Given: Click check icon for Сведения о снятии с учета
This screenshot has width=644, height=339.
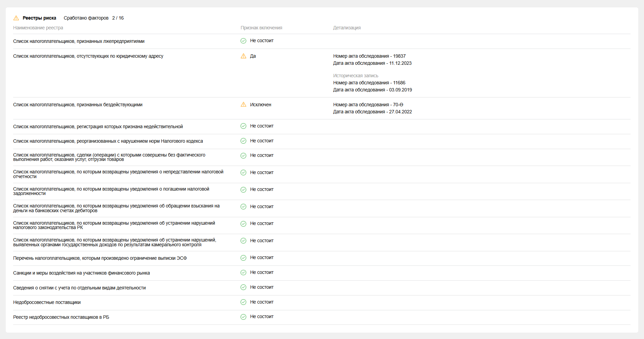Looking at the screenshot, I should pos(243,287).
